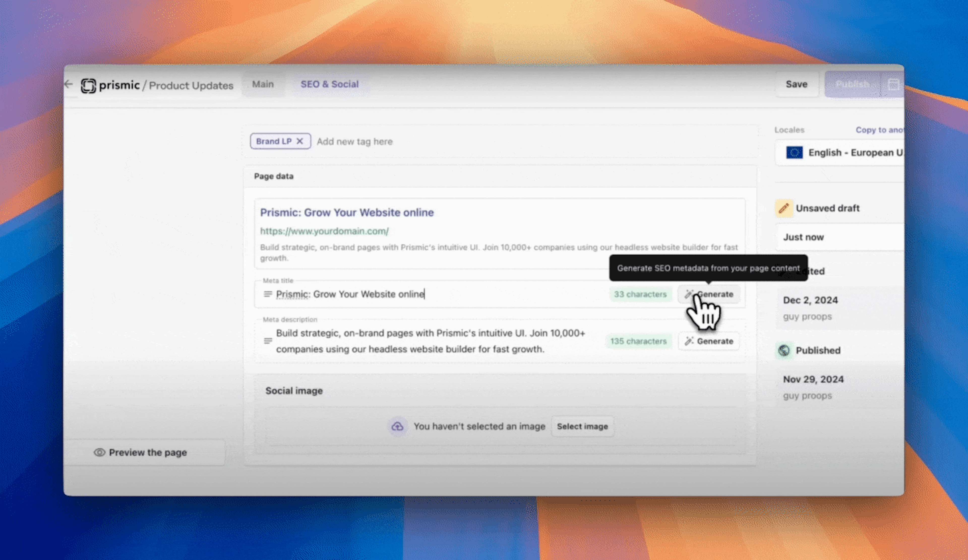Switch to the Main tab

click(263, 84)
